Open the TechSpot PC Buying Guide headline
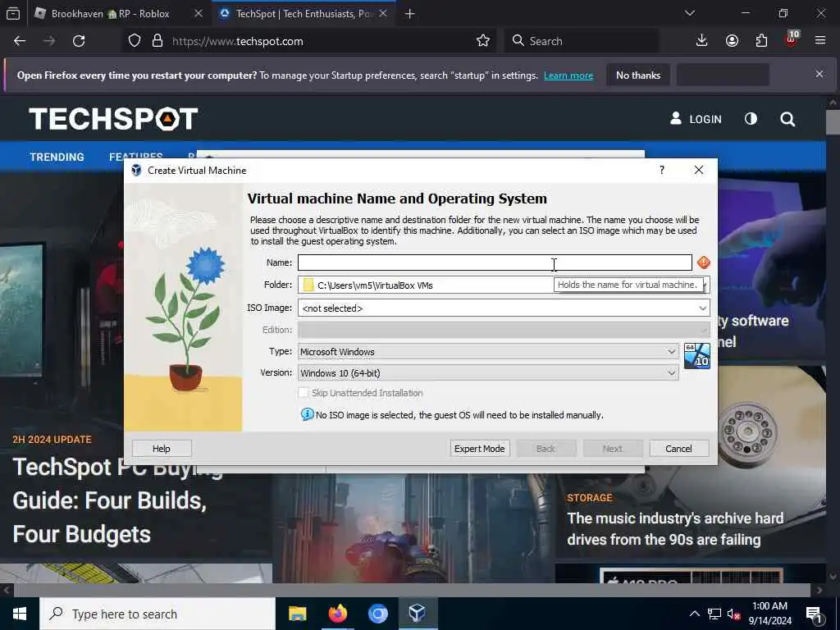 tap(118, 500)
